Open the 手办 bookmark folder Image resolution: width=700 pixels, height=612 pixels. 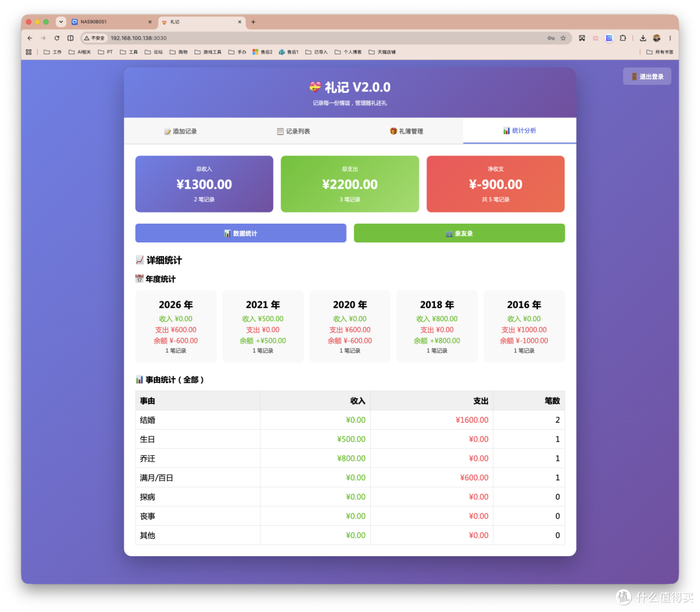237,53
